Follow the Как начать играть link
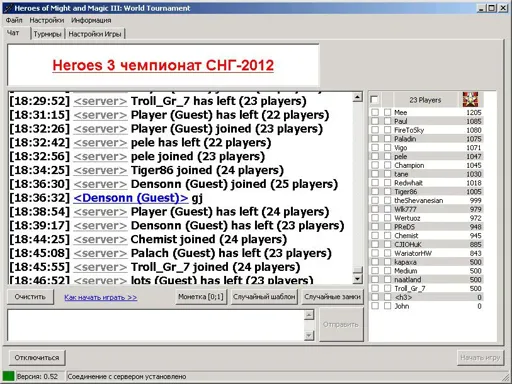Viewport: 512px width, 384px height. tap(101, 297)
